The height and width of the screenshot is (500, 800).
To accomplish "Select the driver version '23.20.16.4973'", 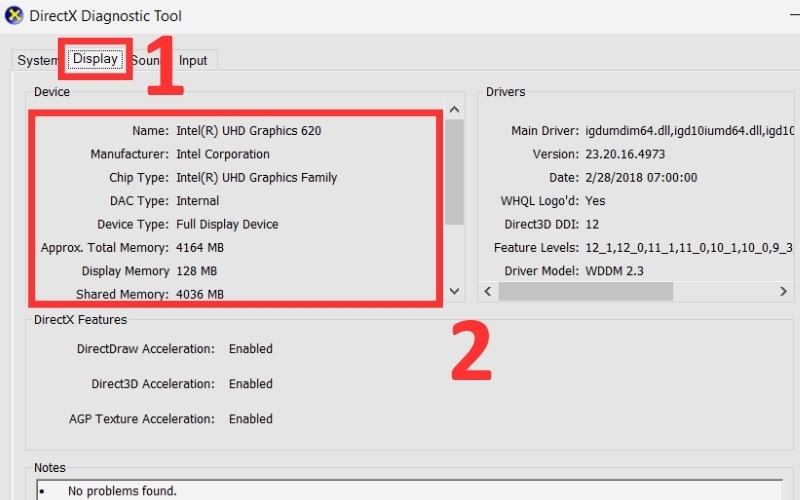I will pos(625,154).
